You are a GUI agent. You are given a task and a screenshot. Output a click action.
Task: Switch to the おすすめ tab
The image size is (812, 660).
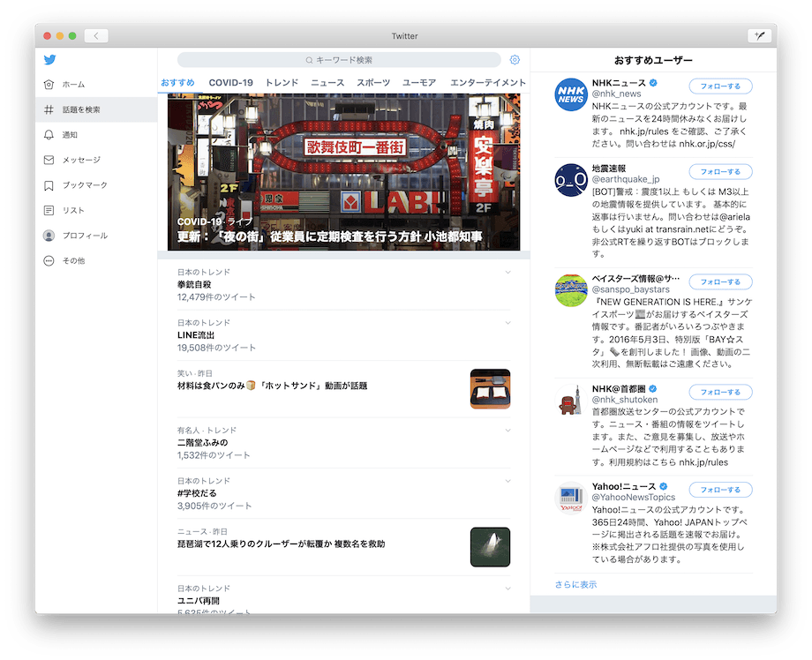point(177,82)
